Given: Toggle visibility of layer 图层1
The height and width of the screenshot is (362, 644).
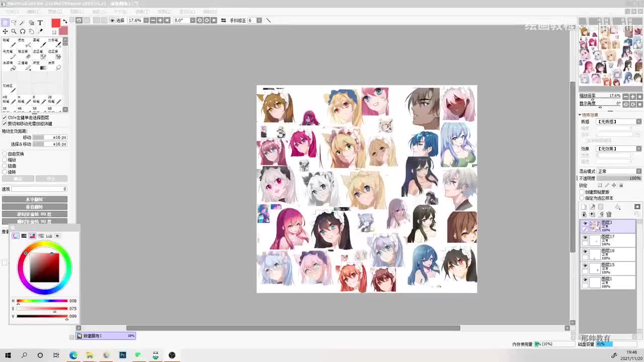Looking at the screenshot, I should tap(585, 280).
